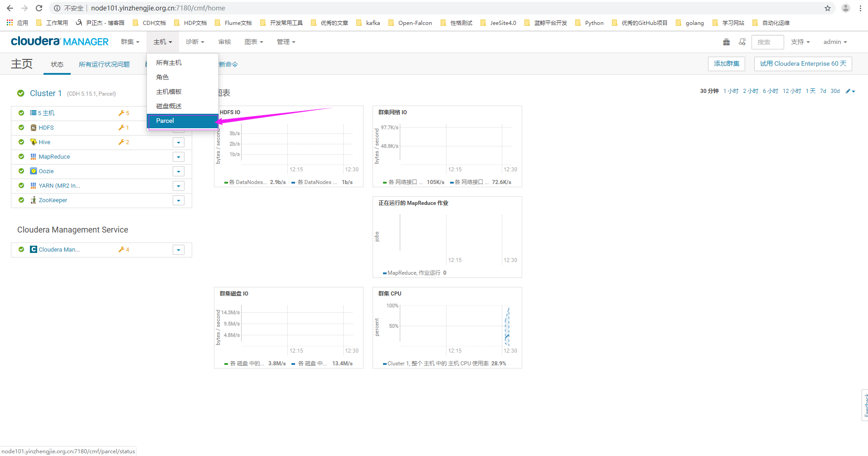Click the parcel gift box icon in header
This screenshot has width=868, height=456.
(726, 42)
